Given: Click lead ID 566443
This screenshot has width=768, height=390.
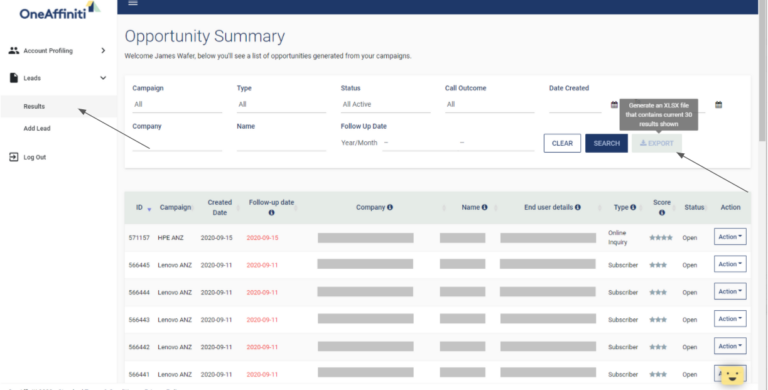Looking at the screenshot, I should [x=138, y=320].
